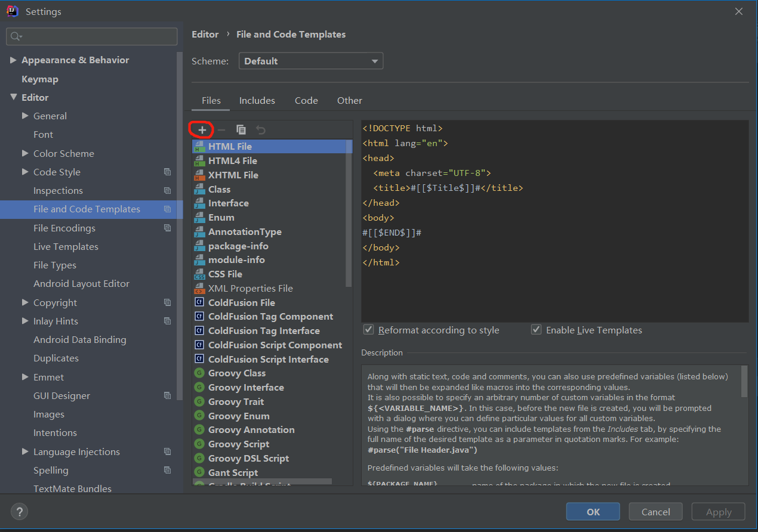Select Class template icon

pos(199,190)
